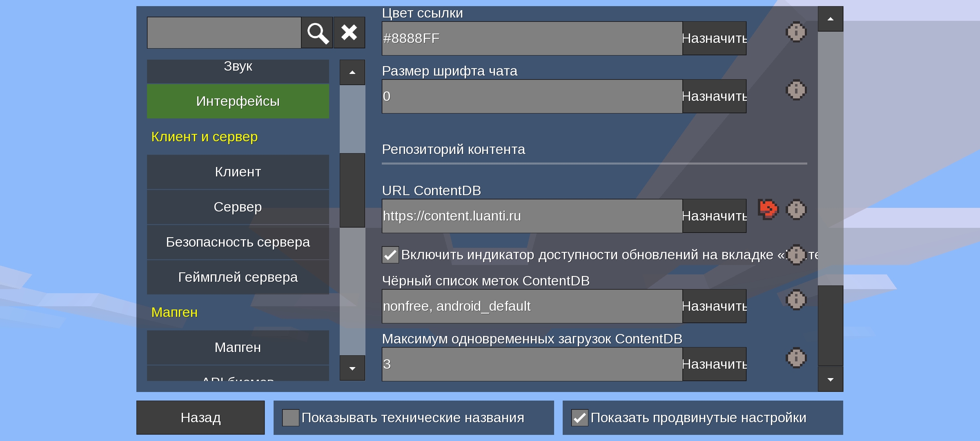Click 'Назначить' next to URL ContentDB
The image size is (980, 441).
714,216
